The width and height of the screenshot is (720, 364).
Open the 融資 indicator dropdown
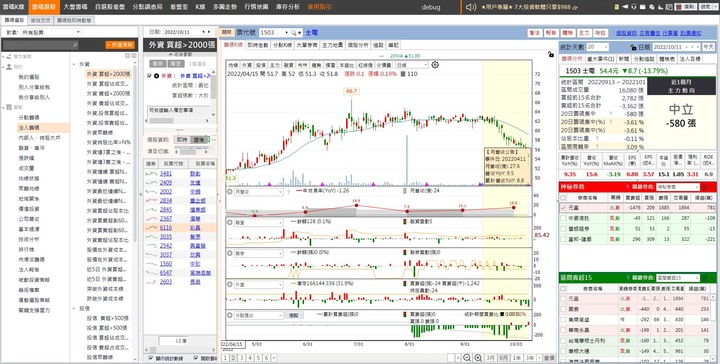259,223
